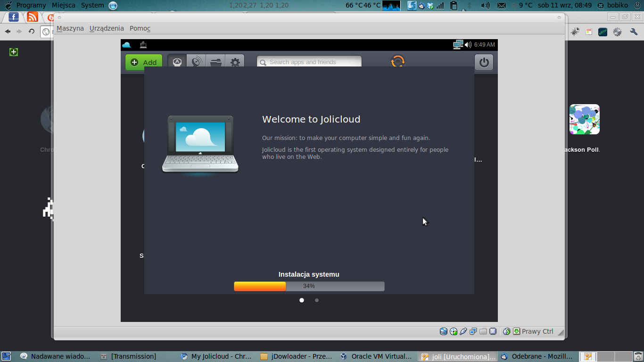Click Chrome reload button
The height and width of the screenshot is (362, 644).
[32, 32]
